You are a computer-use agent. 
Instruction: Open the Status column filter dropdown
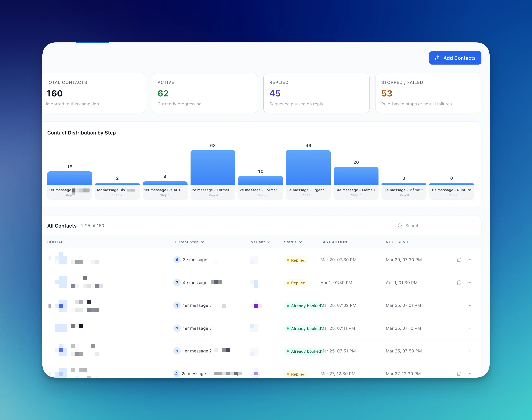click(x=293, y=242)
